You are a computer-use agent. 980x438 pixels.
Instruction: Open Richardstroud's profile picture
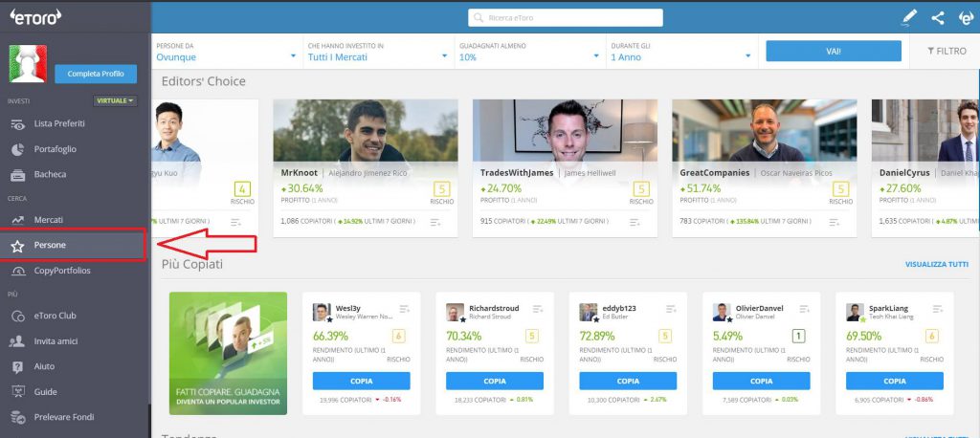[x=455, y=313]
